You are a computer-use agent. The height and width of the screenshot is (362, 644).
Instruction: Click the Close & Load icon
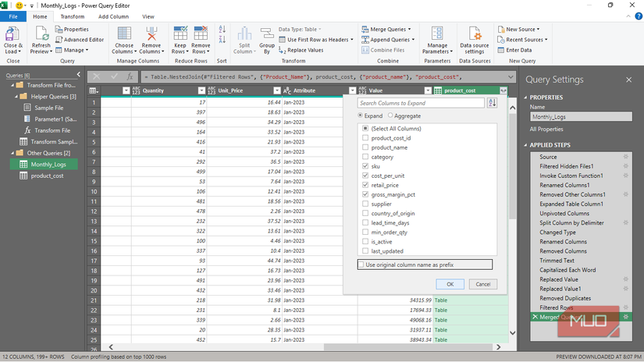[12, 34]
